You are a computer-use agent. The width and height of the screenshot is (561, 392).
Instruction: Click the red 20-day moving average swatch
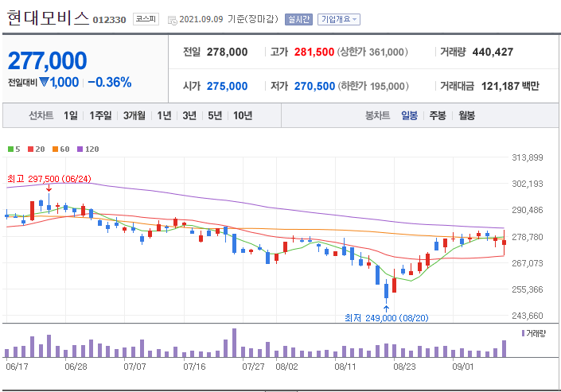[31, 149]
